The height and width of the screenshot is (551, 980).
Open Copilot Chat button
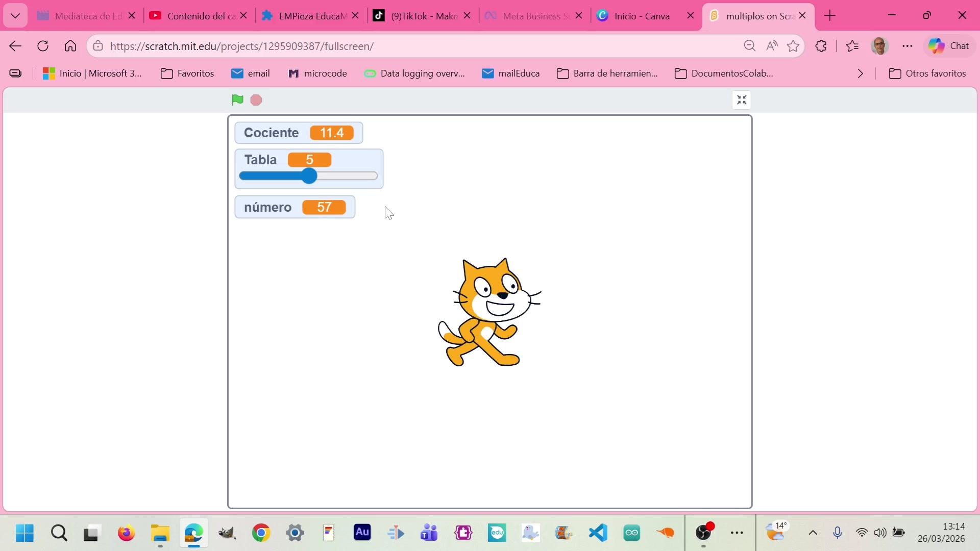tap(948, 46)
